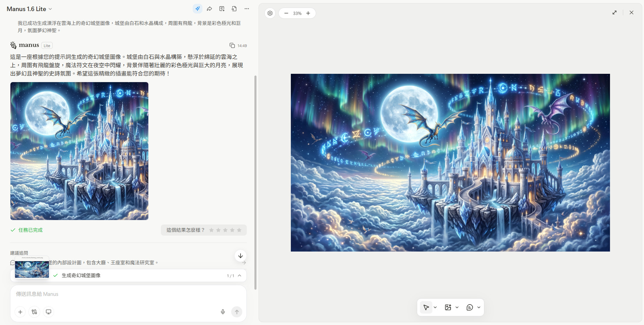Click the files icon in the chat header
The width and height of the screenshot is (644, 325).
(234, 9)
